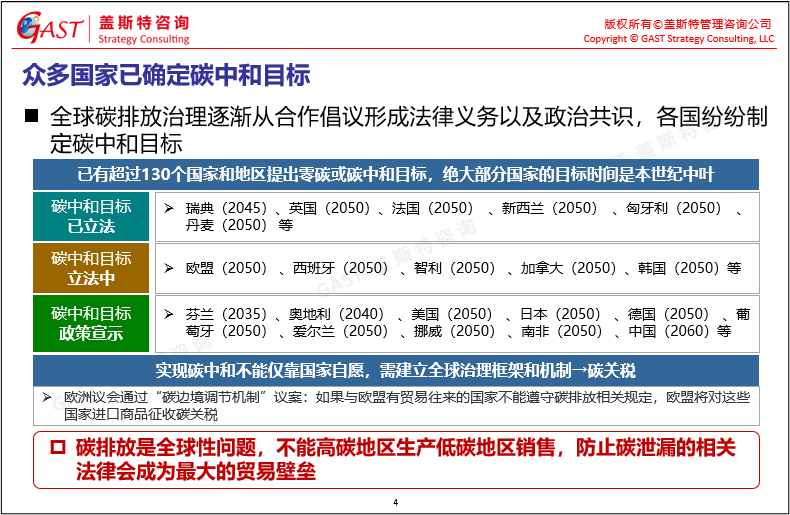Click the slide title 众多国家已确定碳中和目标
Screen dimensions: 790x515
[166, 75]
